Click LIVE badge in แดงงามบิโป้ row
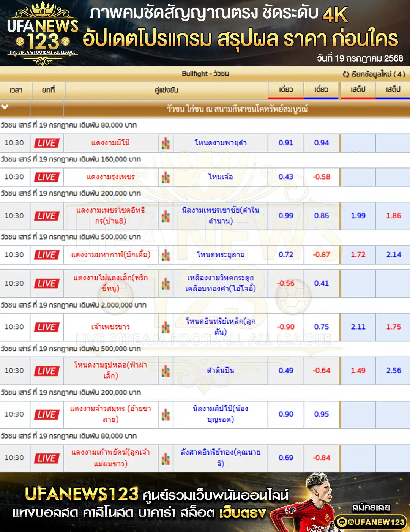 click(x=47, y=143)
